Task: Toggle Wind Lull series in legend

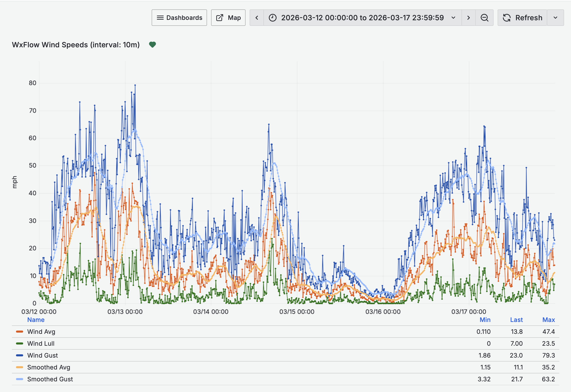Action: pos(41,343)
